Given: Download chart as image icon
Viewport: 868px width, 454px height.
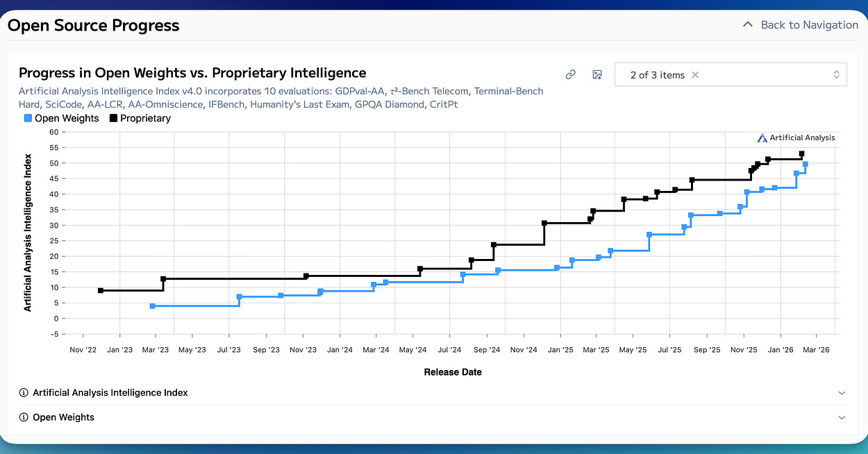Looking at the screenshot, I should coord(596,75).
